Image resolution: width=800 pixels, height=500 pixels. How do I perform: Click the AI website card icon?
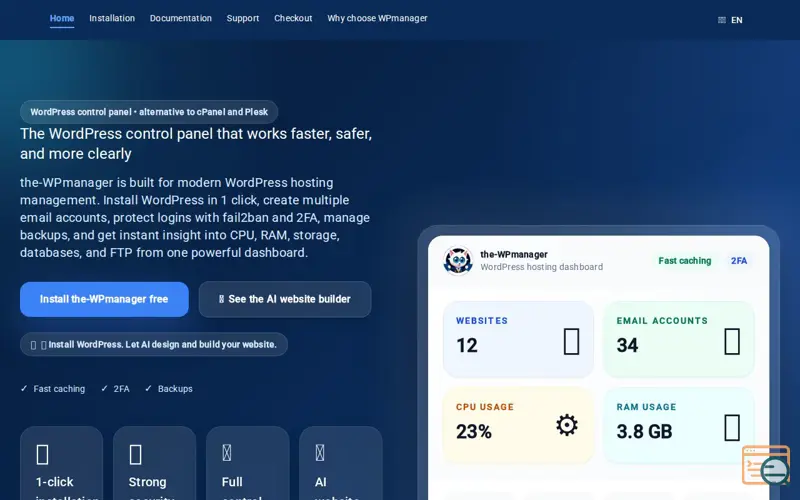(x=320, y=453)
